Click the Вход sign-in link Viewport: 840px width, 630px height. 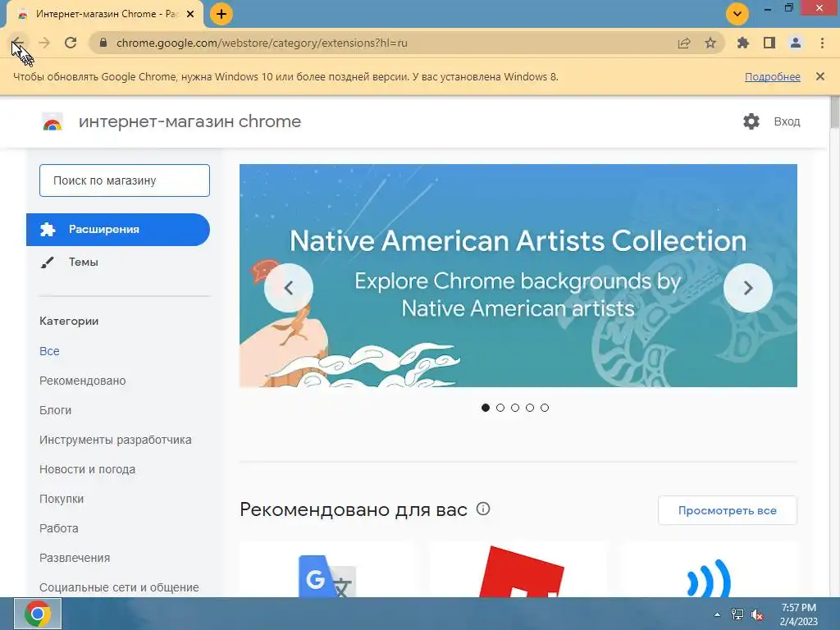[787, 121]
